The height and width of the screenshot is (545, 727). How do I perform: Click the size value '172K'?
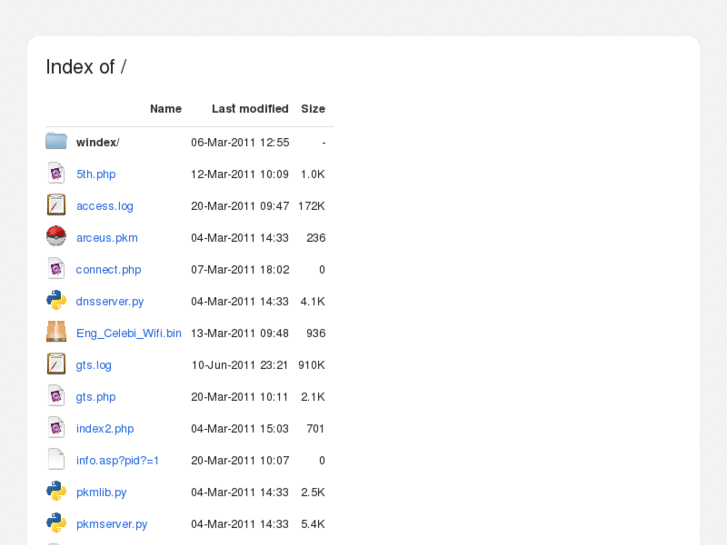(x=312, y=206)
